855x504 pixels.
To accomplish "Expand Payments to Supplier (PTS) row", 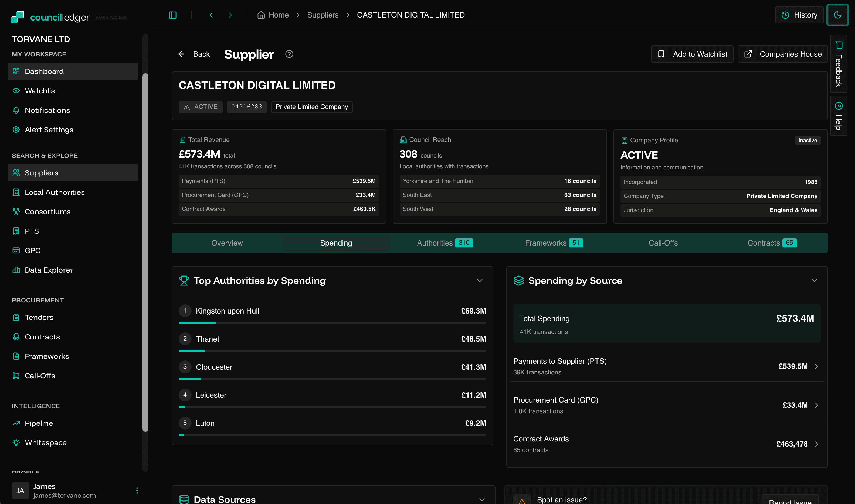I will click(667, 366).
